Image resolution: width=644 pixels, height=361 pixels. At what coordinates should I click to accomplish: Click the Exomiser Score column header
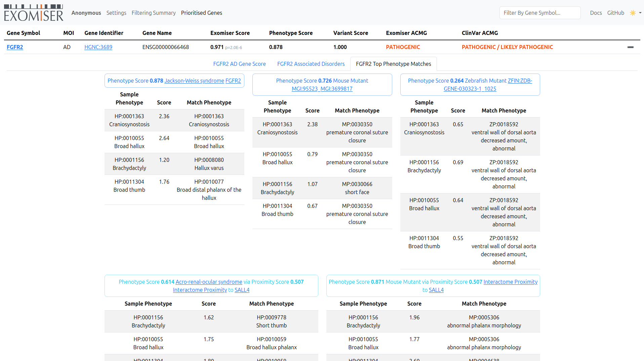pos(230,33)
